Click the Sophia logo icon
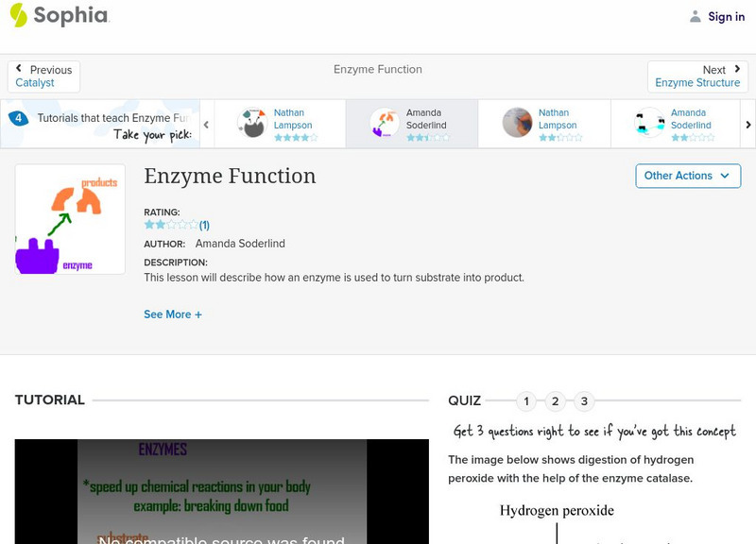The height and width of the screenshot is (544, 756). point(18,15)
